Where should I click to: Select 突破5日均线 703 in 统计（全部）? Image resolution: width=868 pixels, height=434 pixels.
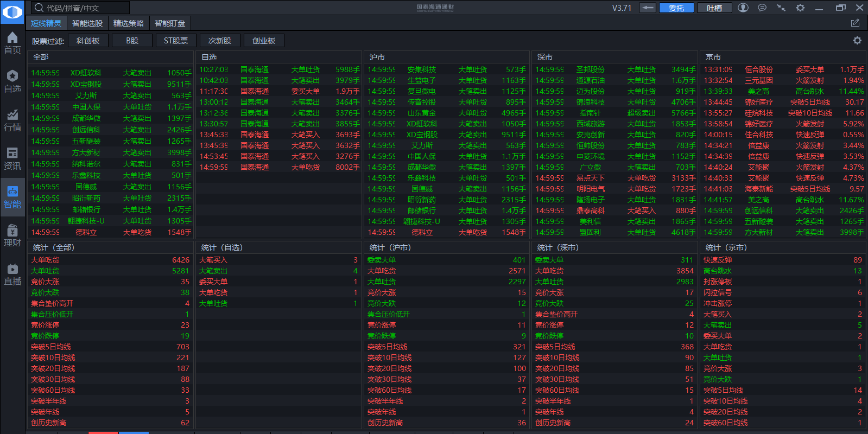coord(111,347)
